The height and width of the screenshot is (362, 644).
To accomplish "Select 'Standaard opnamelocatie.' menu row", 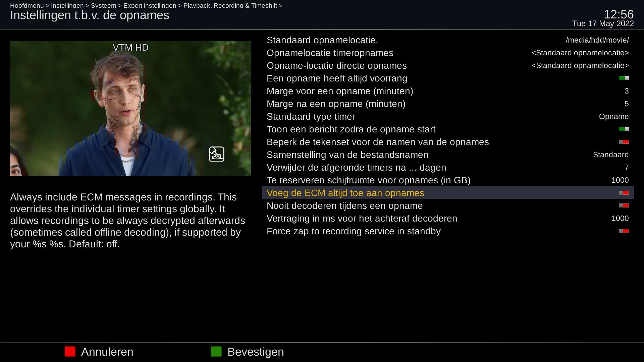I will click(x=322, y=40).
